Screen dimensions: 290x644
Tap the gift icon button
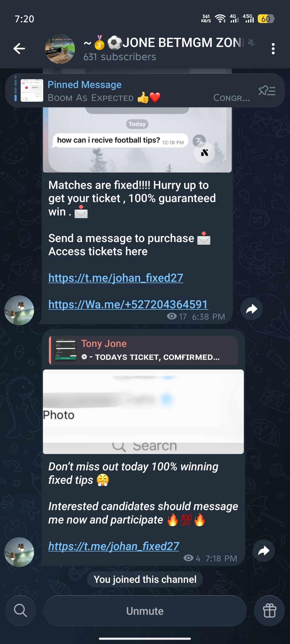(270, 611)
